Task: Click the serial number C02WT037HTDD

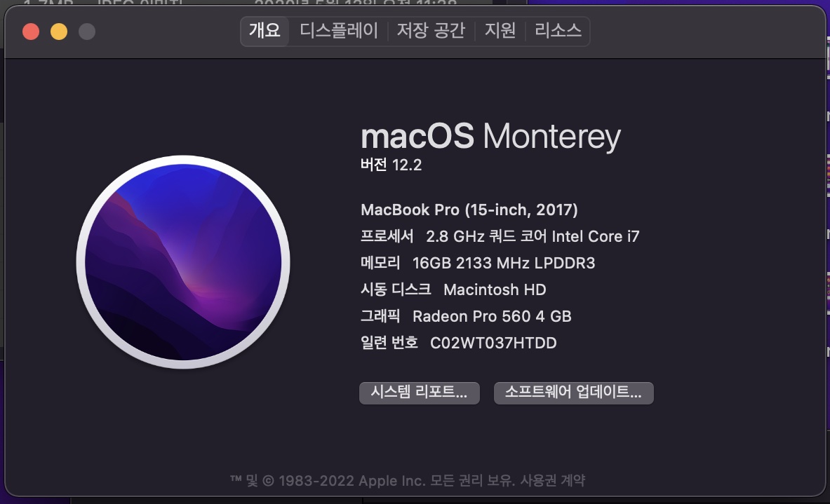Action: (493, 343)
